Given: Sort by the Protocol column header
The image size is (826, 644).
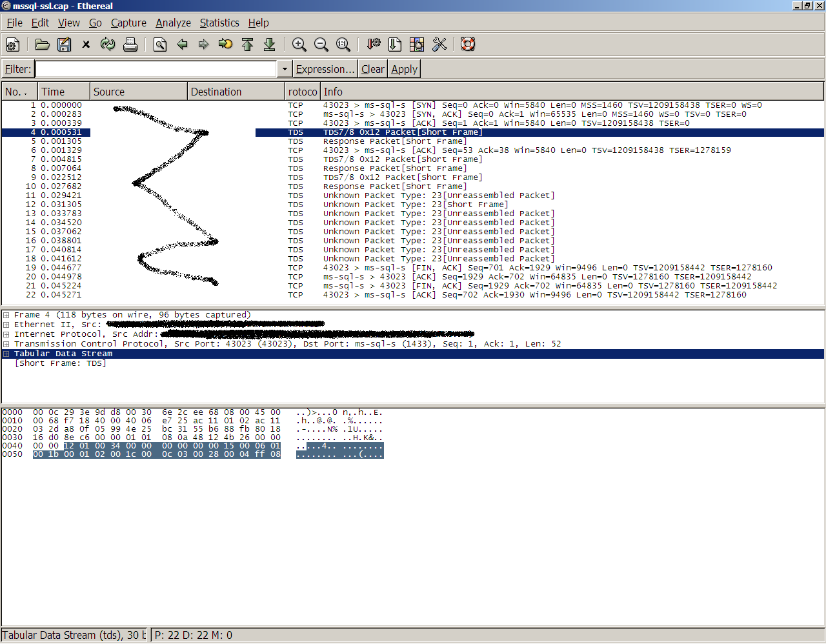Looking at the screenshot, I should (x=303, y=92).
